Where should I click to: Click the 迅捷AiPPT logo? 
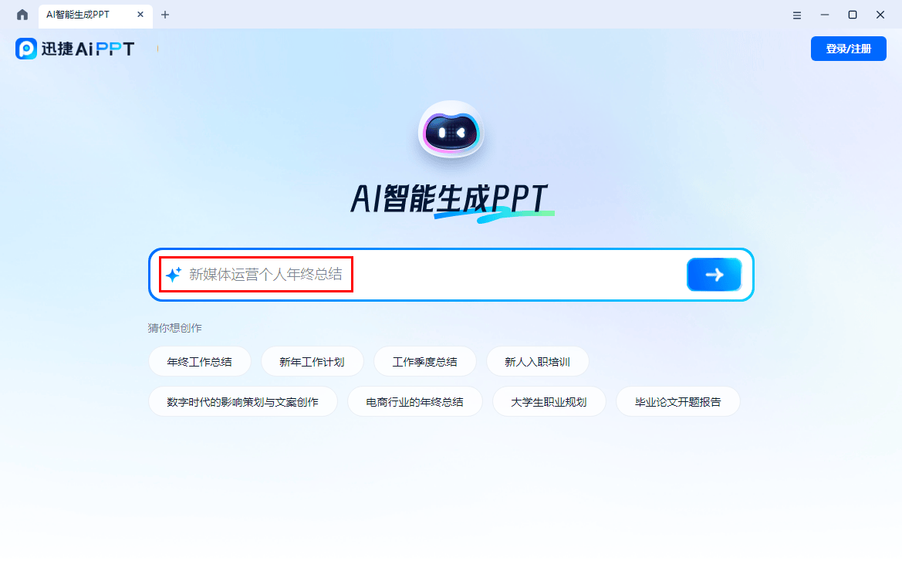(75, 49)
